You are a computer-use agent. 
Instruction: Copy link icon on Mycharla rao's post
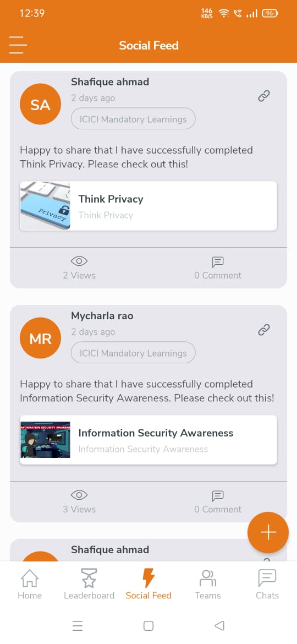264,330
